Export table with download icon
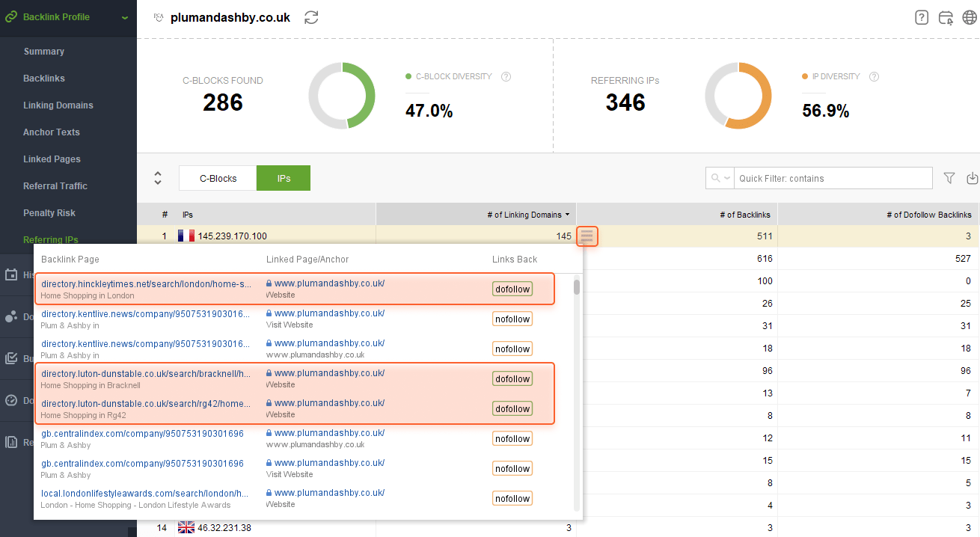The width and height of the screenshot is (980, 537). pos(972,178)
